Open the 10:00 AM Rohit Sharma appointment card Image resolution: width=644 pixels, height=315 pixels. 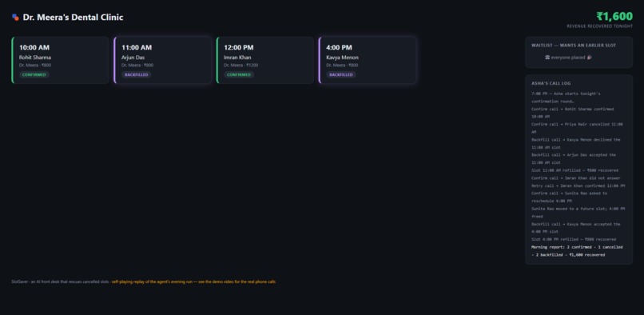(x=61, y=60)
